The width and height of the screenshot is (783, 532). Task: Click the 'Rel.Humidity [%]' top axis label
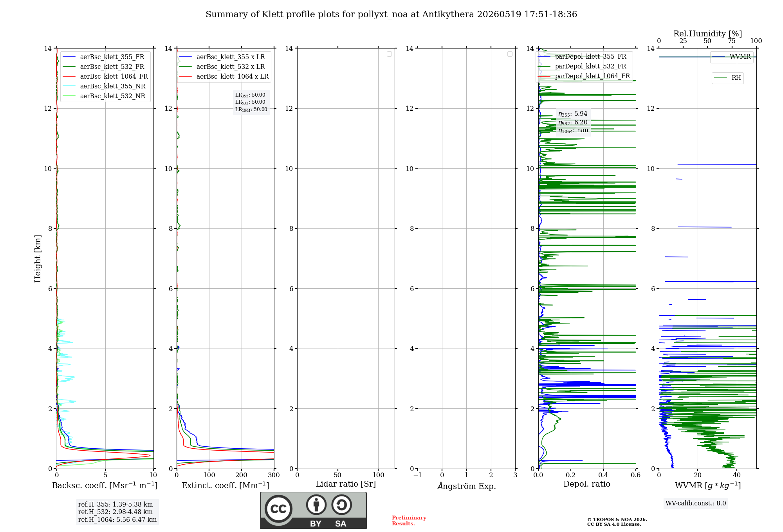(707, 34)
